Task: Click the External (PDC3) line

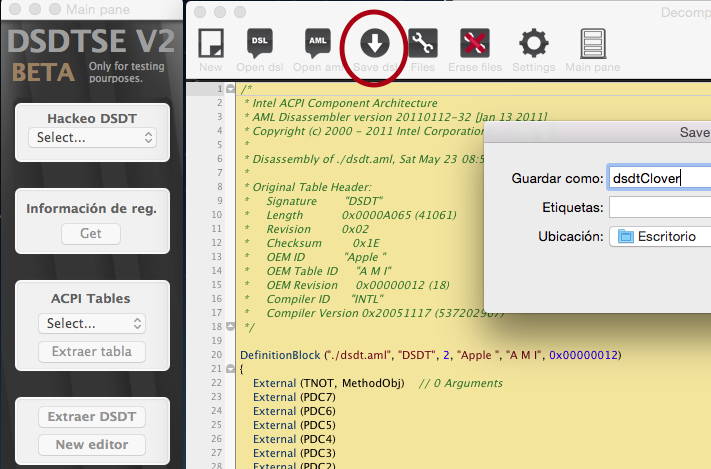Action: click(294, 454)
